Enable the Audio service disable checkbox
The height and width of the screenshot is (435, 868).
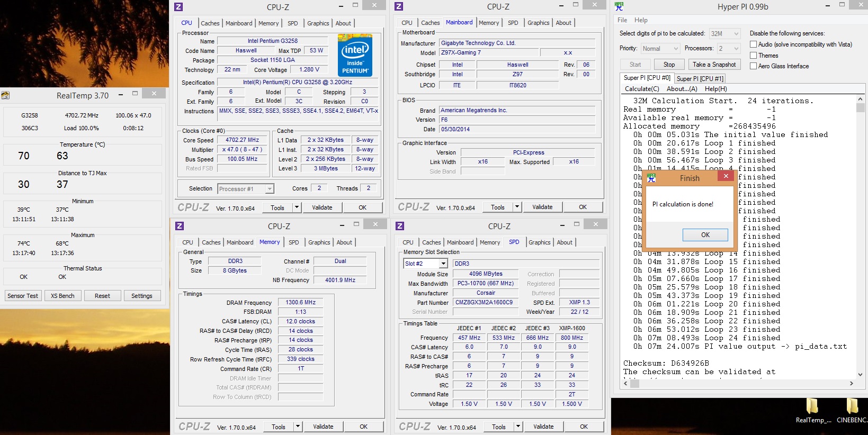[x=753, y=44]
